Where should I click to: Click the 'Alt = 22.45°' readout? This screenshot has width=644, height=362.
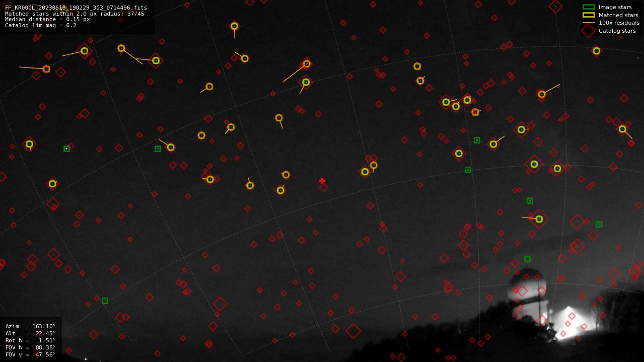(30, 333)
